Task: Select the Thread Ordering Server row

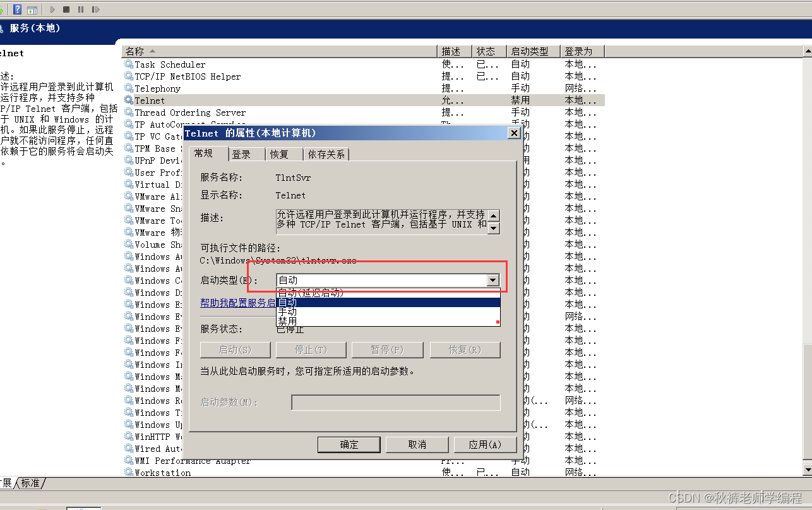Action: (x=363, y=112)
